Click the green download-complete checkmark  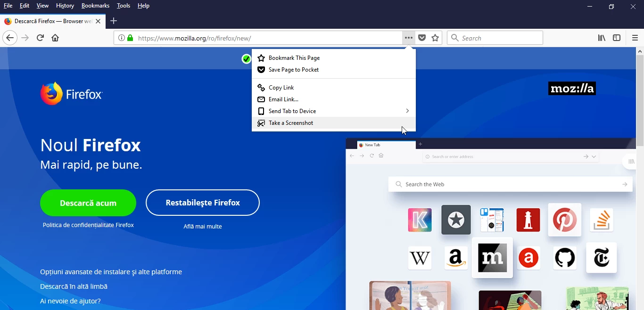pyautogui.click(x=246, y=59)
